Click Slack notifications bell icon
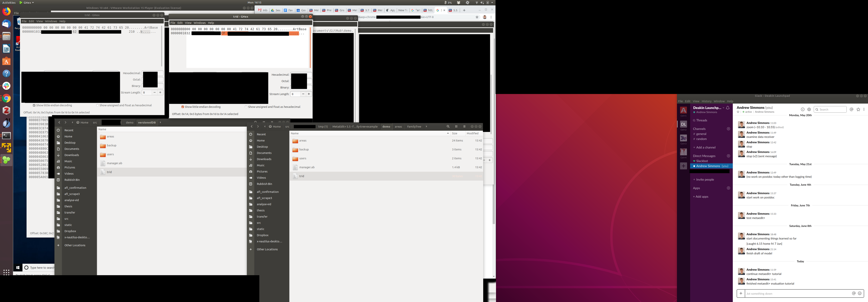This screenshot has height=302, width=868. (x=728, y=108)
